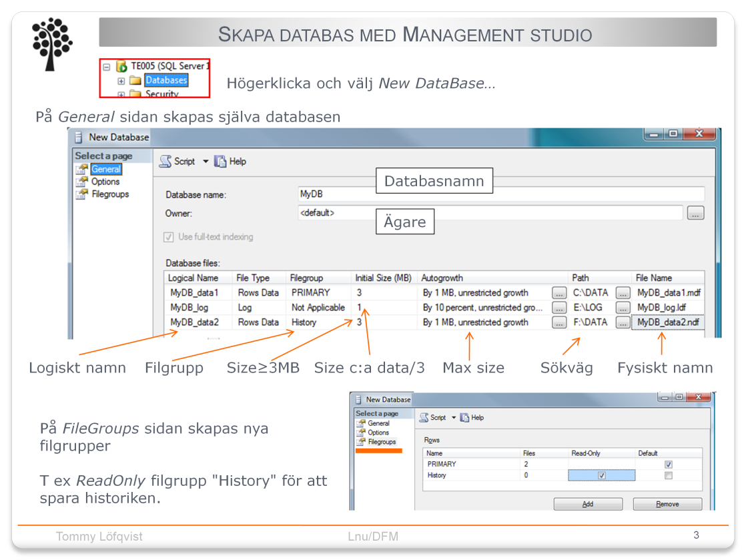Click the Initial Size value 3 for MyDB_data1

click(359, 292)
